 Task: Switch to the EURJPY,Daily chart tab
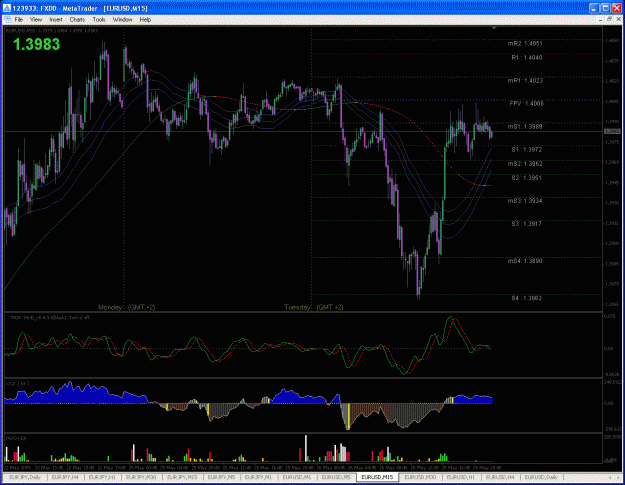point(25,477)
